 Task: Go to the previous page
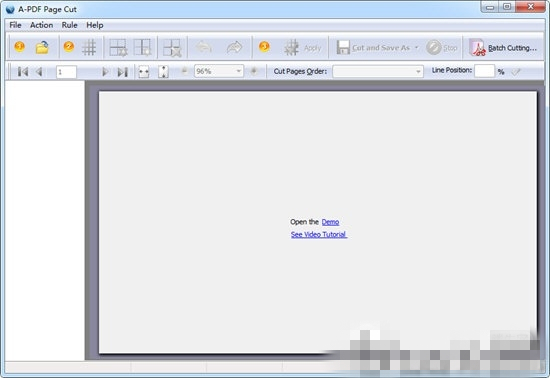39,72
